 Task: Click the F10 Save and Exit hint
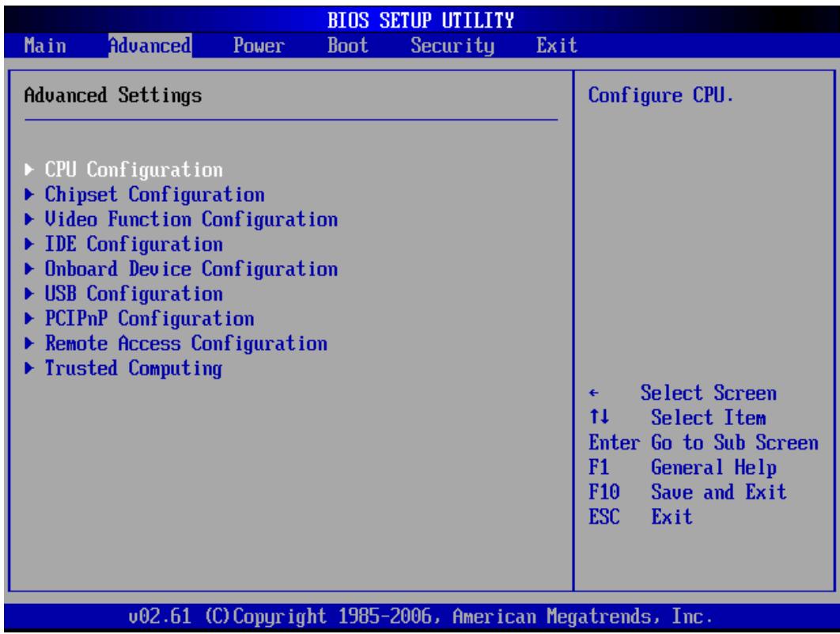tap(687, 492)
